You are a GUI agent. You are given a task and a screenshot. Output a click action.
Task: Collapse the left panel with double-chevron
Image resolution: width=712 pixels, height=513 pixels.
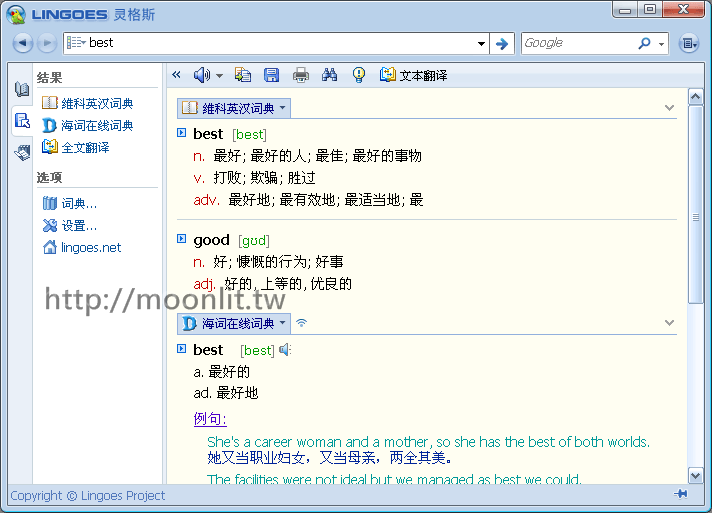click(177, 75)
